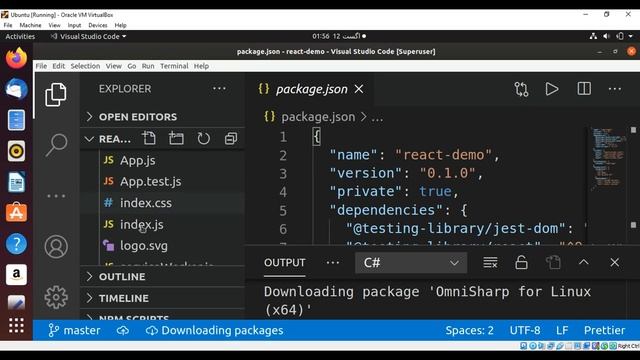This screenshot has height=360, width=640.
Task: Click Downloading packages status item
Action: click(x=214, y=330)
